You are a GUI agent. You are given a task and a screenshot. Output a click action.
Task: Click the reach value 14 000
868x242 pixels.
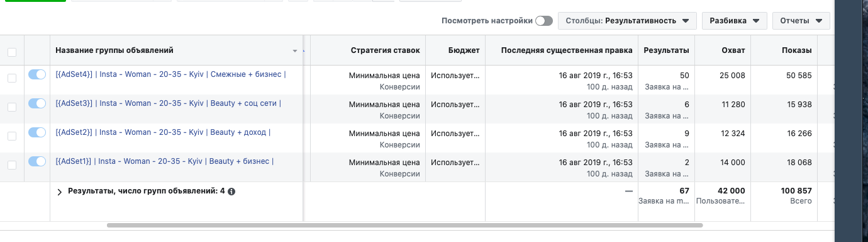click(x=732, y=163)
